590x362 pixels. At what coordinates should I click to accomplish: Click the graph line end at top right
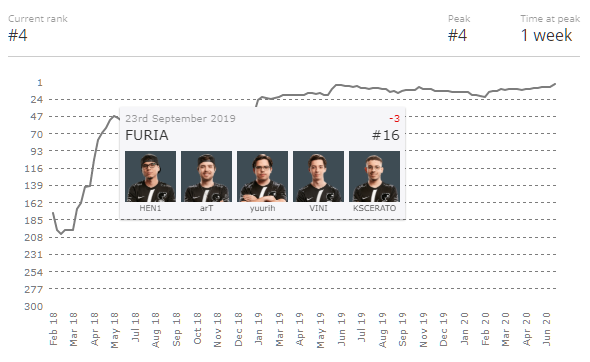(555, 84)
